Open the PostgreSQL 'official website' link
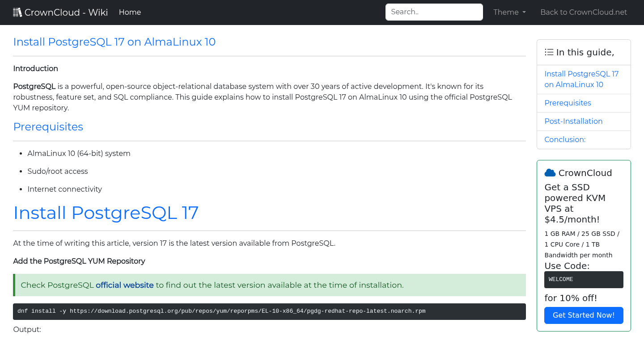The image size is (644, 340). click(124, 285)
